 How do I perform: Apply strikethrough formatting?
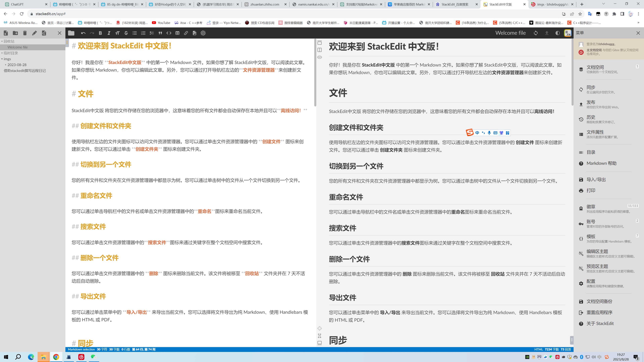click(x=126, y=33)
